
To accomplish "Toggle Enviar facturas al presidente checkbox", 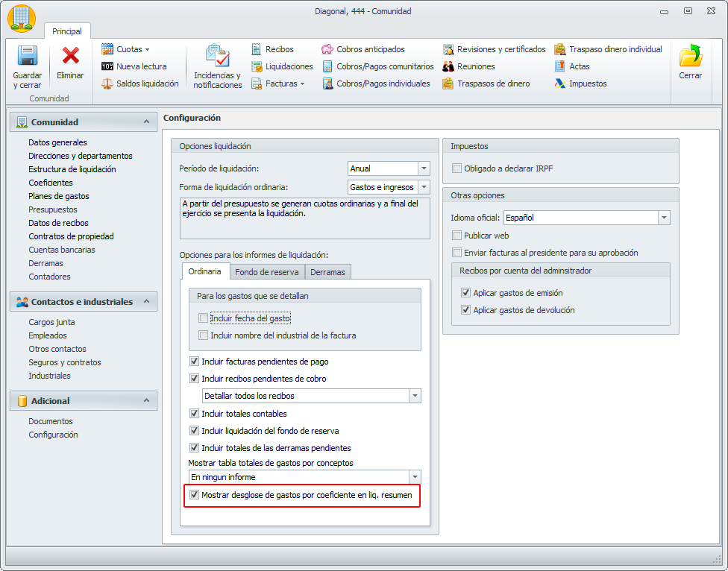I will (456, 253).
